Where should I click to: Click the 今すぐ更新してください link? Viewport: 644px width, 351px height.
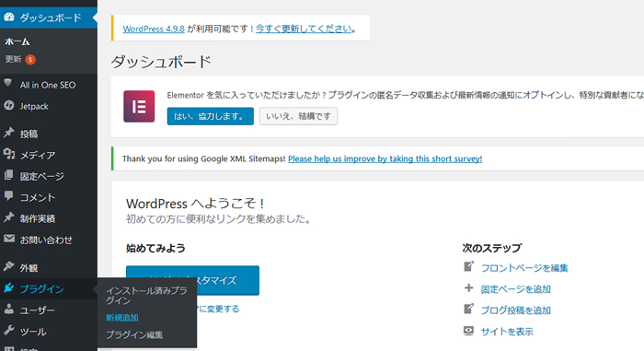[x=304, y=29]
